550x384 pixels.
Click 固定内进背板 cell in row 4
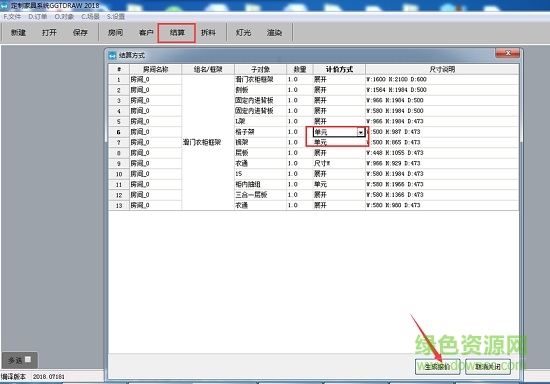click(x=260, y=111)
